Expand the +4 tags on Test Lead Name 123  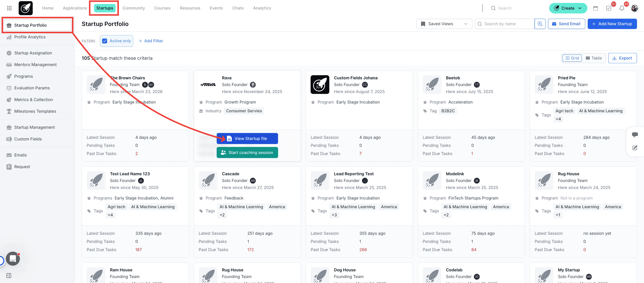[x=110, y=215]
